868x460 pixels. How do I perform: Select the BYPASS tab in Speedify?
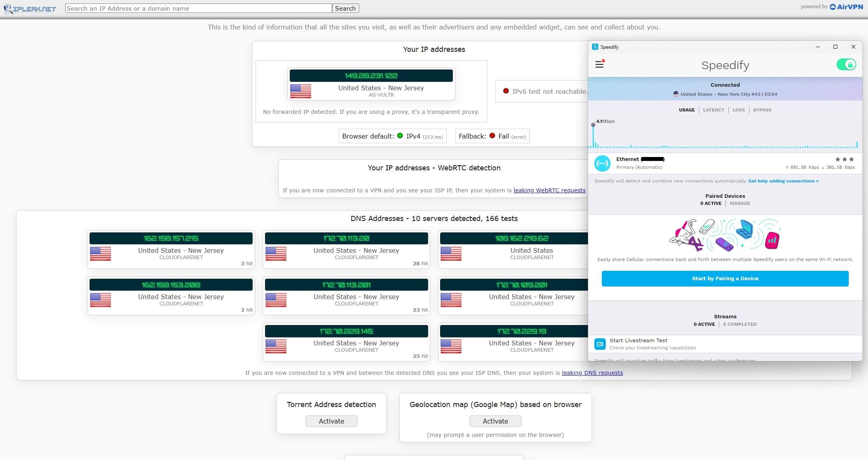click(x=762, y=110)
